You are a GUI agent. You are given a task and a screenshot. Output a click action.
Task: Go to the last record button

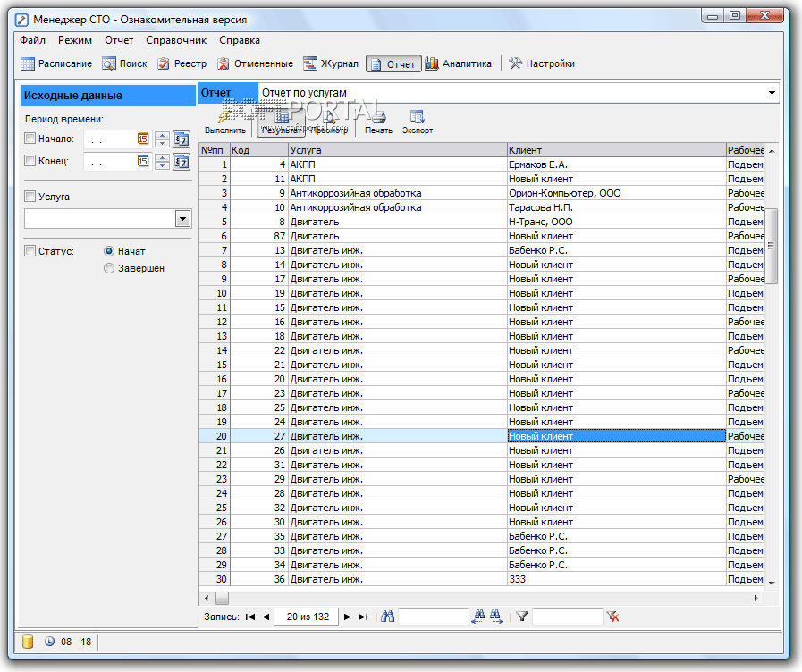(x=362, y=617)
